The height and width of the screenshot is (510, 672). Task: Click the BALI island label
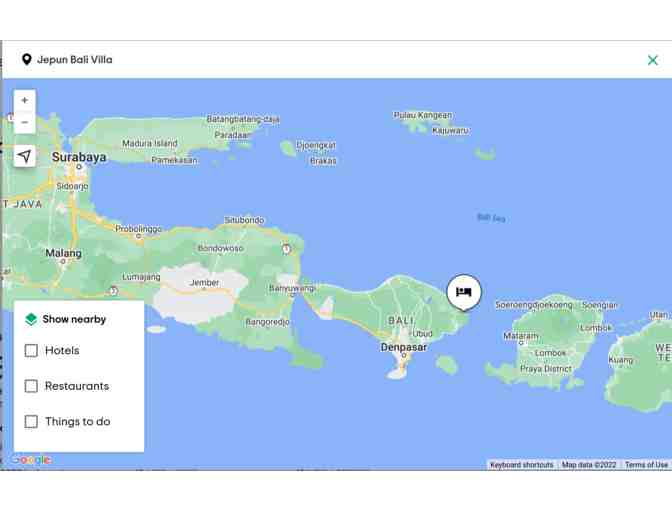pos(401,321)
